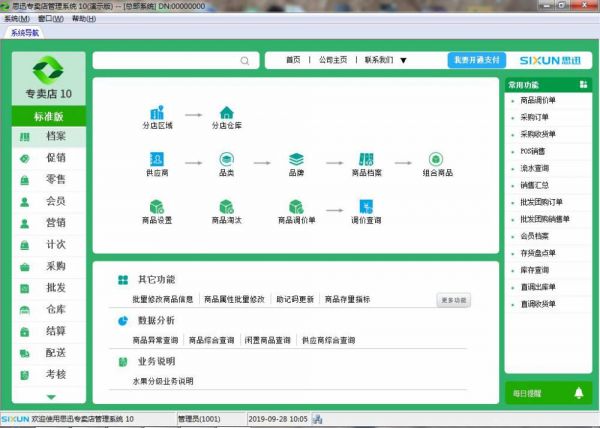
Task: Open the 商品档案 icon
Action: (x=366, y=159)
